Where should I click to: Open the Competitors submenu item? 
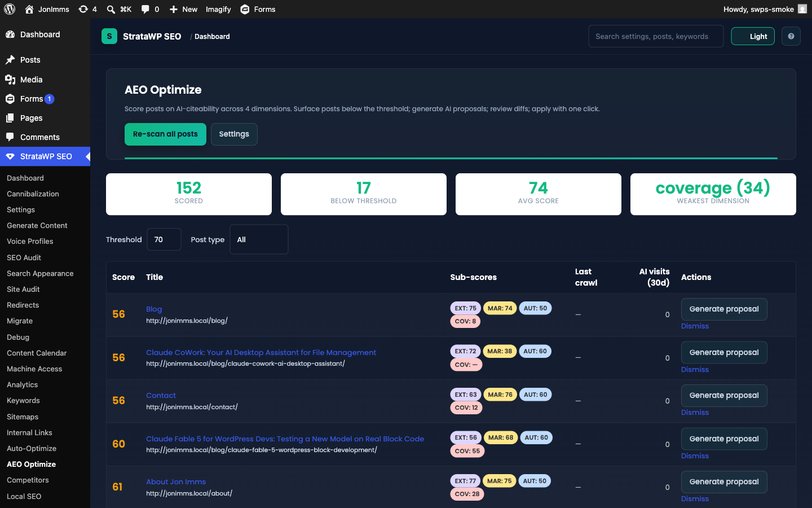click(28, 480)
